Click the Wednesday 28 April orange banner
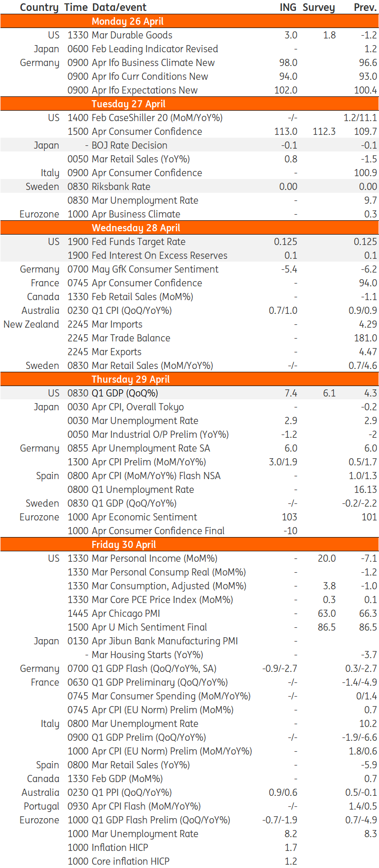The height and width of the screenshot is (868, 379). coord(189,228)
